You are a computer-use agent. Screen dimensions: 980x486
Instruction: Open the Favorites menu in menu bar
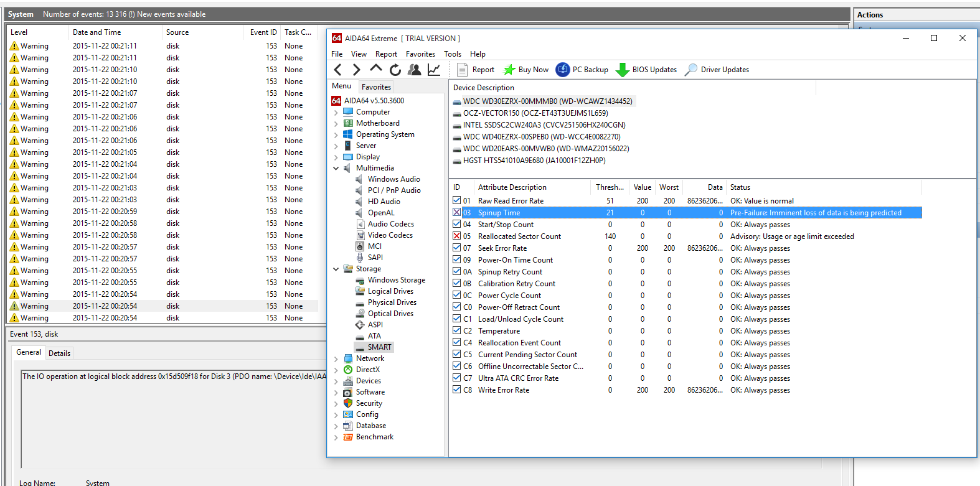point(420,54)
